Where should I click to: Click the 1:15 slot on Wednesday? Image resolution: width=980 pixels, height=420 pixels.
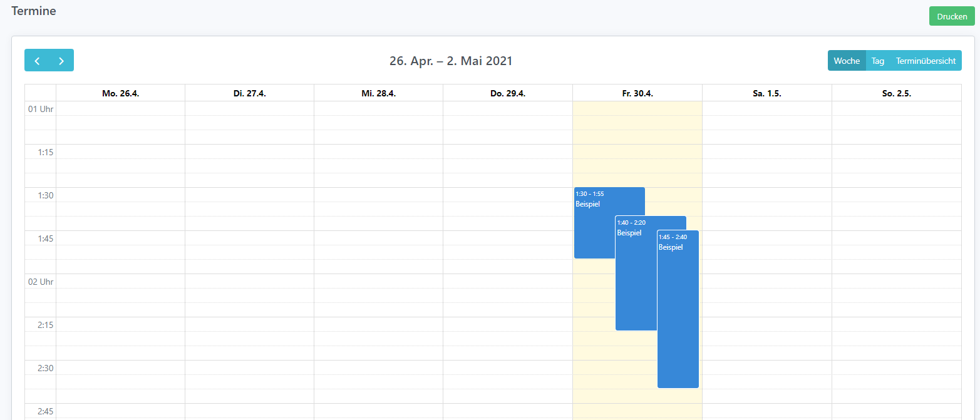[378, 151]
